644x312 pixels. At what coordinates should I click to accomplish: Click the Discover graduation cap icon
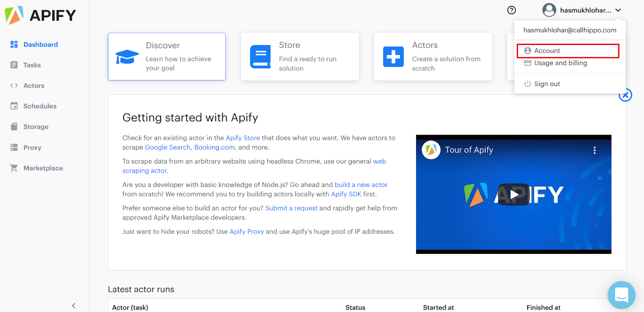(x=127, y=57)
